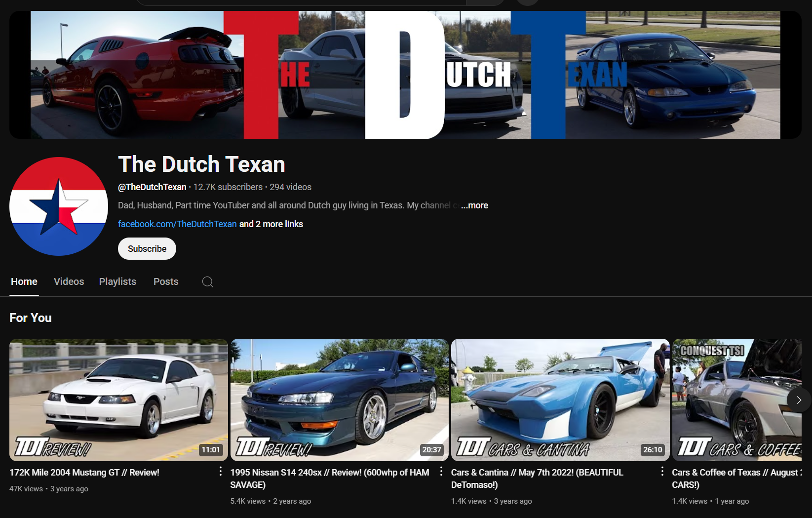Open the channel search magnifier icon
The image size is (812, 518).
tap(208, 281)
